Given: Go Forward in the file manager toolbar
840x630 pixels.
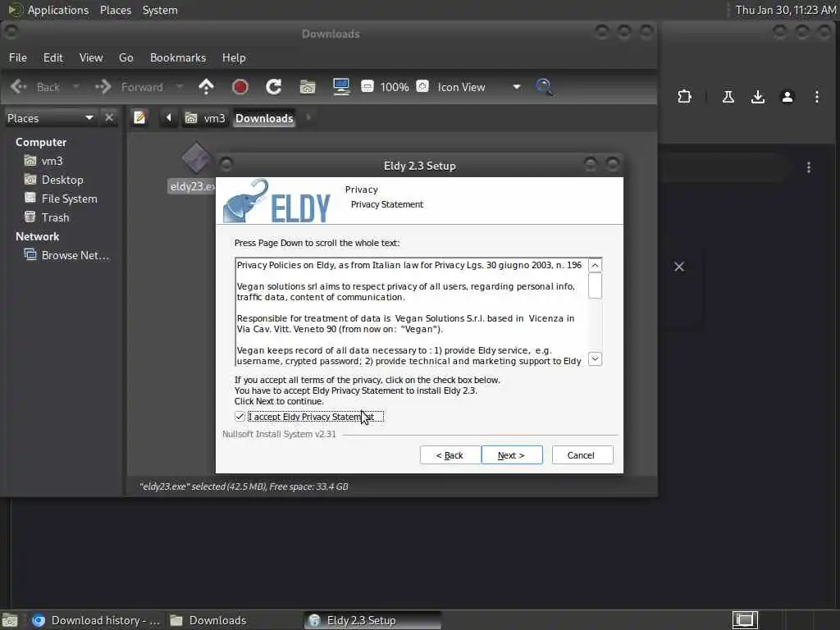Looking at the screenshot, I should (x=129, y=87).
